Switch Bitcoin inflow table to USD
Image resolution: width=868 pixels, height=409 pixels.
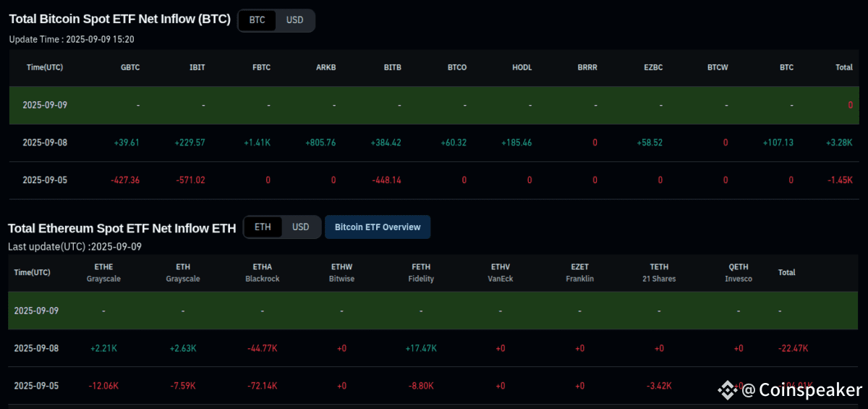coord(295,20)
